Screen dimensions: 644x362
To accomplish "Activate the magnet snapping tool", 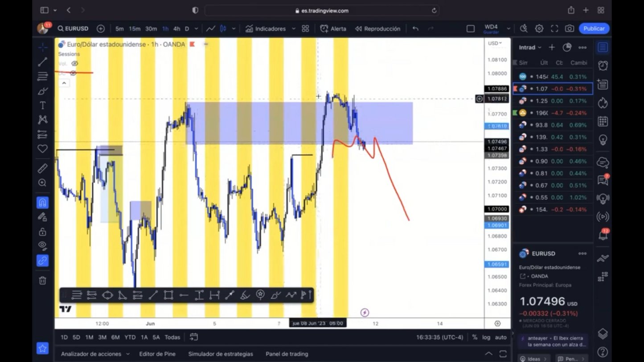I will (x=42, y=203).
